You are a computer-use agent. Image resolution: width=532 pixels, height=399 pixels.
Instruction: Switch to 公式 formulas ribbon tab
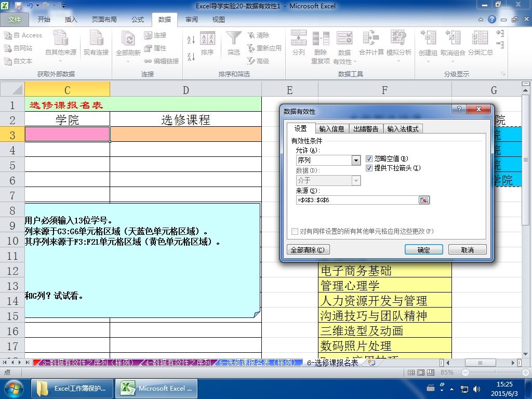point(137,20)
